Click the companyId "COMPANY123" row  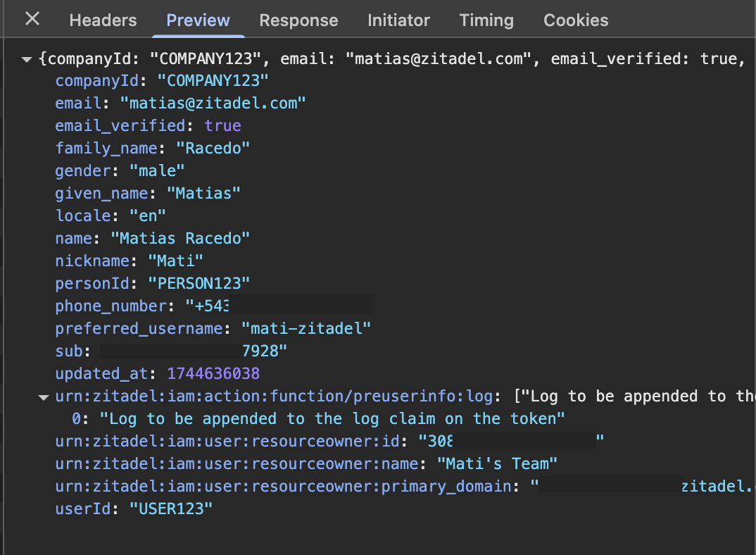click(162, 80)
